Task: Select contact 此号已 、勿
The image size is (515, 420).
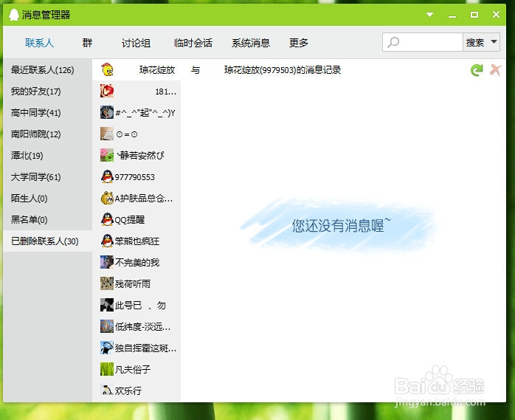Action: (136, 306)
